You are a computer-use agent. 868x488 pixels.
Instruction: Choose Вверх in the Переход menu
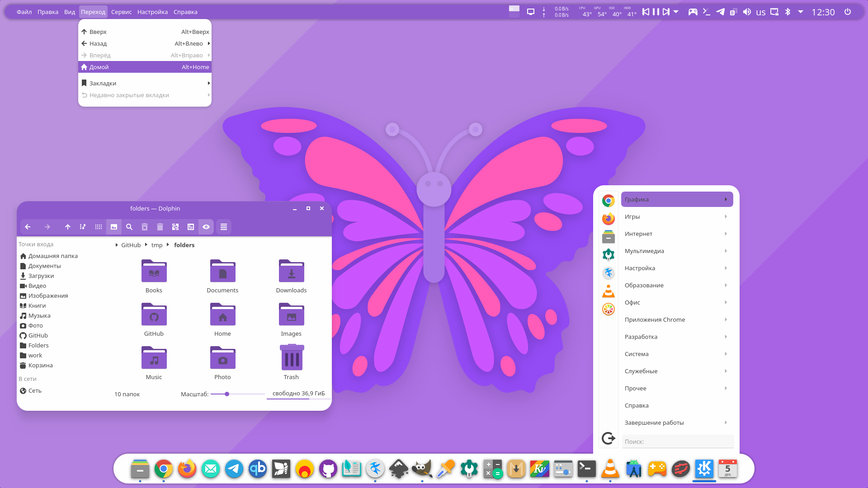(145, 32)
